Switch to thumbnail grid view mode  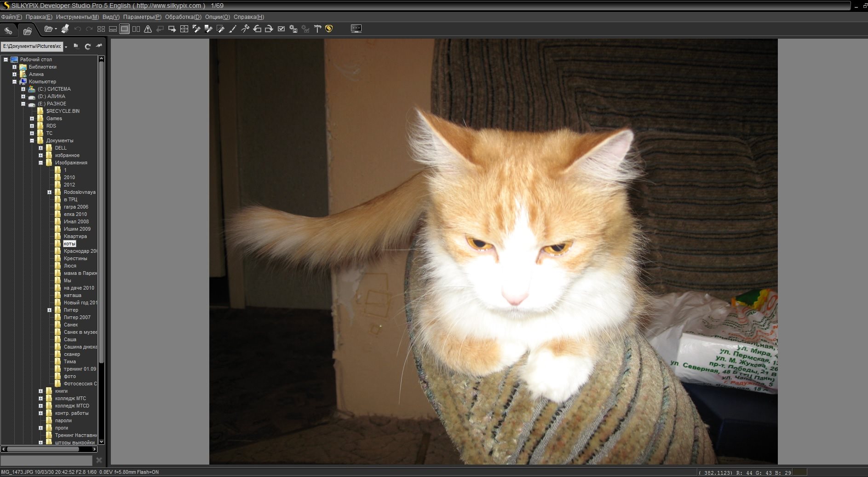[101, 29]
